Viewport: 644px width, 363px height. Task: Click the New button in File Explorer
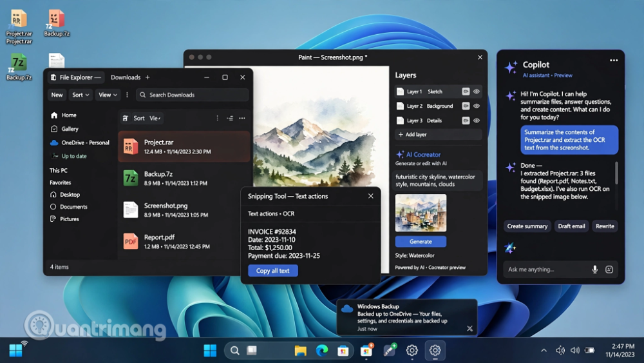pos(57,95)
